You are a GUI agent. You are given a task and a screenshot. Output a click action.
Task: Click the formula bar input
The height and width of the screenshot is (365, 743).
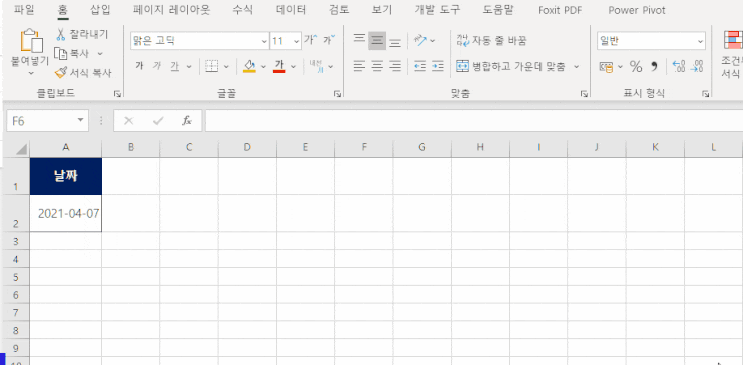[474, 121]
